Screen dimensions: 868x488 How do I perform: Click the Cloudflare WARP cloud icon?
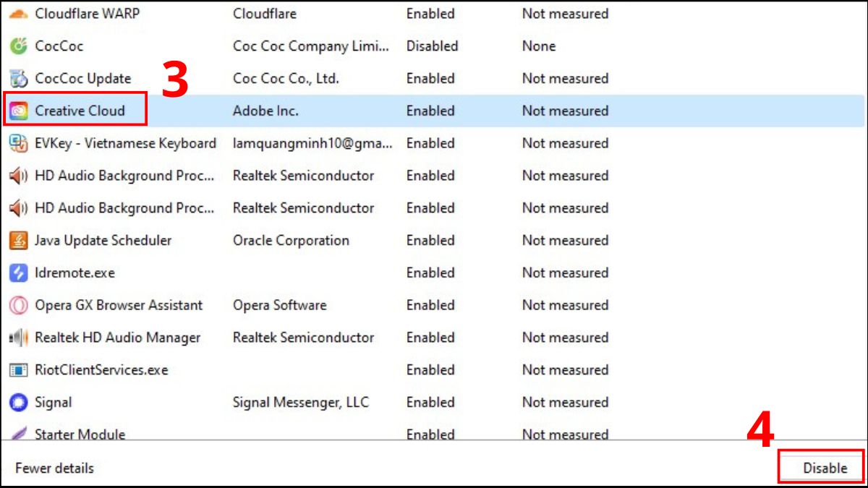click(x=18, y=14)
